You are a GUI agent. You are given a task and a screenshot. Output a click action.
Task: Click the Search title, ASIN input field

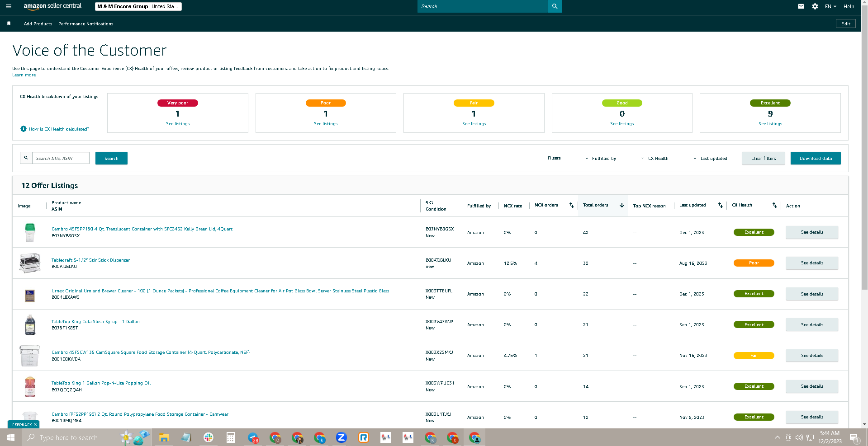pyautogui.click(x=61, y=158)
